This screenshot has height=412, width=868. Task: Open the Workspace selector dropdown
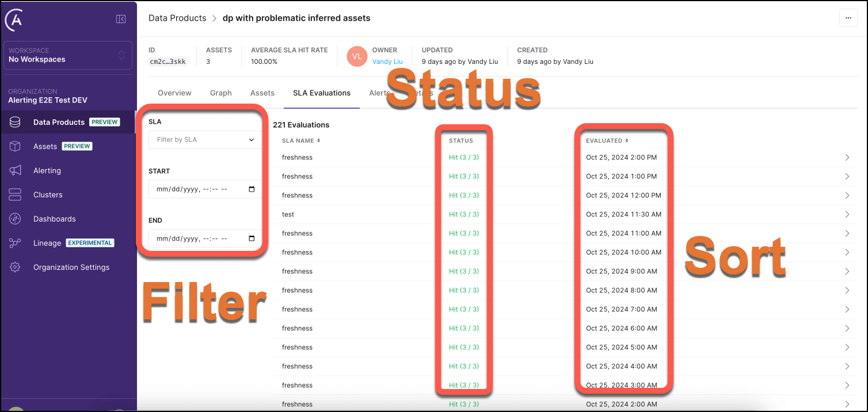pyautogui.click(x=68, y=55)
